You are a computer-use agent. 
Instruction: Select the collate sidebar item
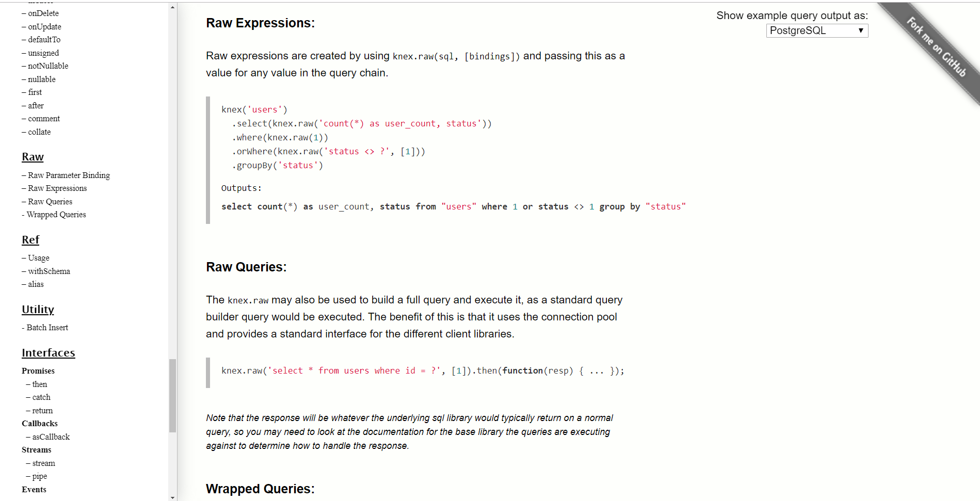point(39,132)
